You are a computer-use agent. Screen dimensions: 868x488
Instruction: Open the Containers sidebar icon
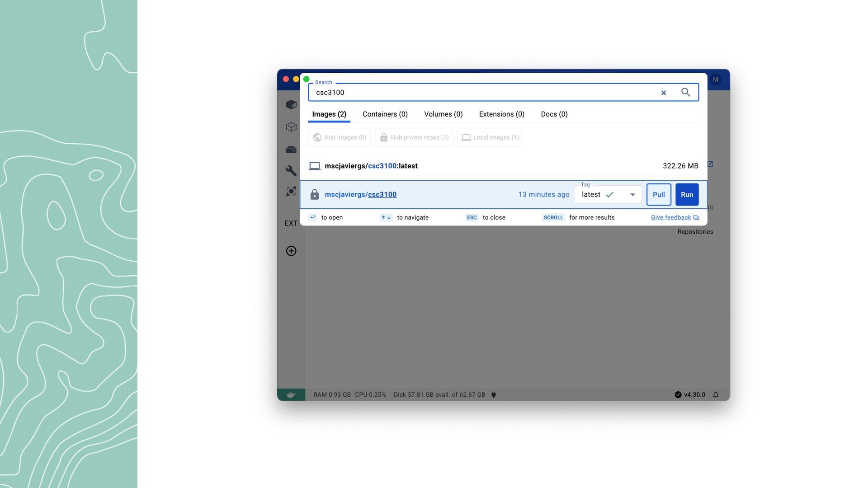tap(291, 105)
